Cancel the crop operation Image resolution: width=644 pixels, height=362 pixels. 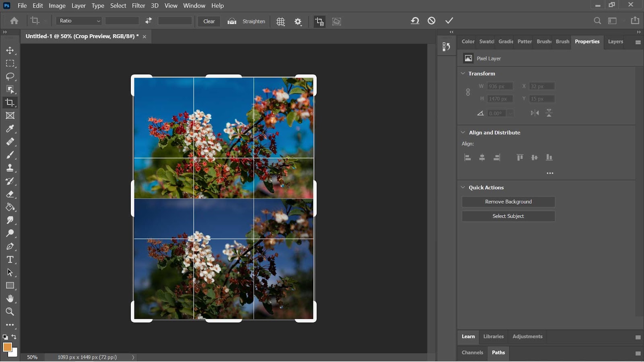pyautogui.click(x=431, y=21)
